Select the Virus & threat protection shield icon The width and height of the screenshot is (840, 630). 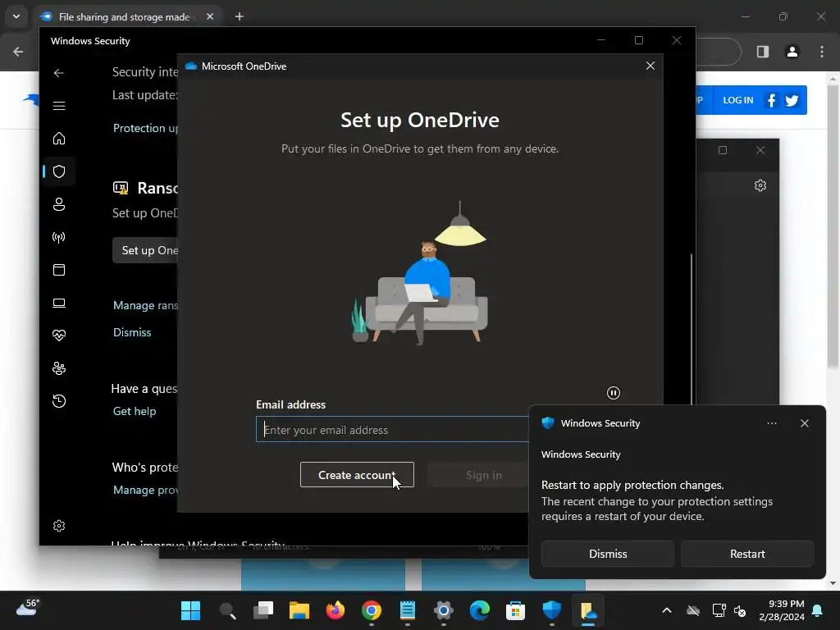pos(59,171)
